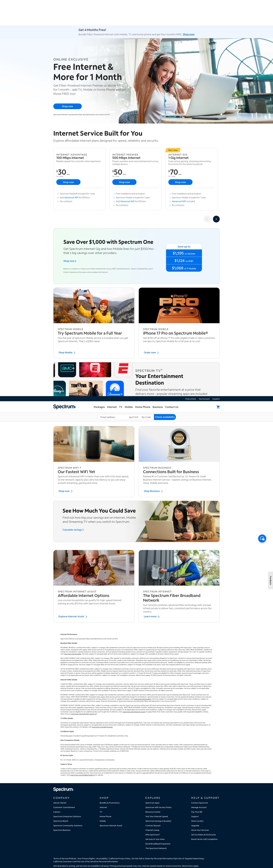This screenshot has height=868, width=273.
Task: Click the iPhone 17 Pro promo image
Action: pyautogui.click(x=179, y=305)
